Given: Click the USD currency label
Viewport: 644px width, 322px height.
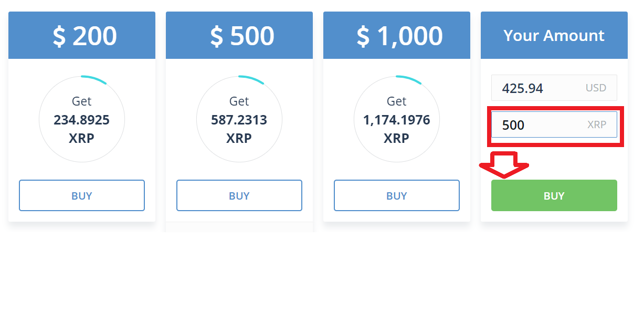Looking at the screenshot, I should (596, 88).
